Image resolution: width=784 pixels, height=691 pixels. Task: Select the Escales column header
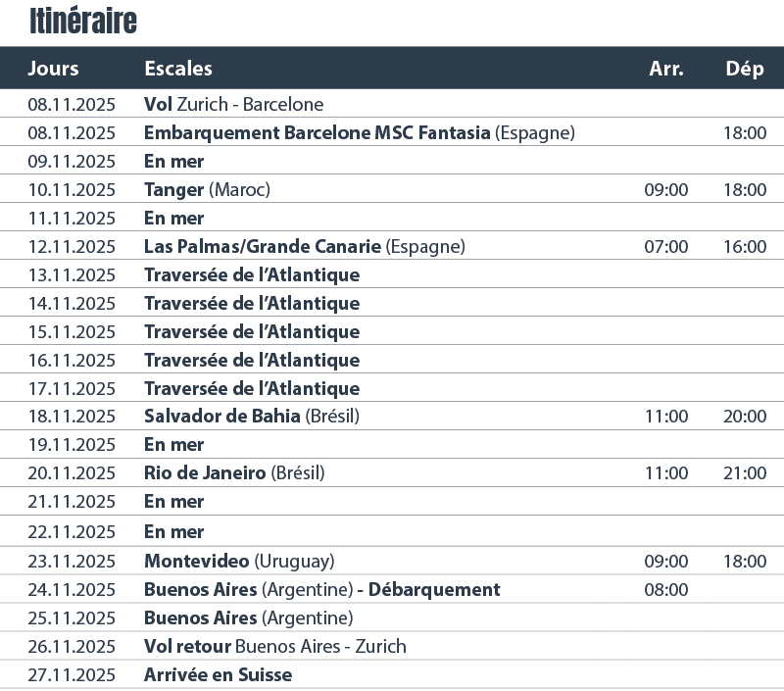click(x=178, y=68)
